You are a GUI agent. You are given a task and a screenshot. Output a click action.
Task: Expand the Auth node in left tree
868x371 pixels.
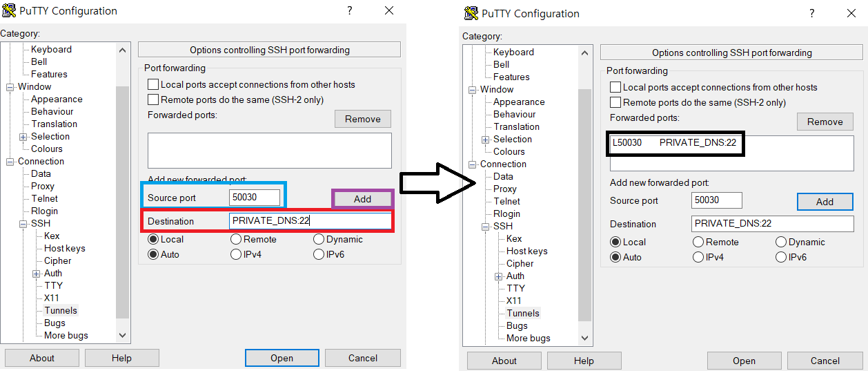point(37,274)
